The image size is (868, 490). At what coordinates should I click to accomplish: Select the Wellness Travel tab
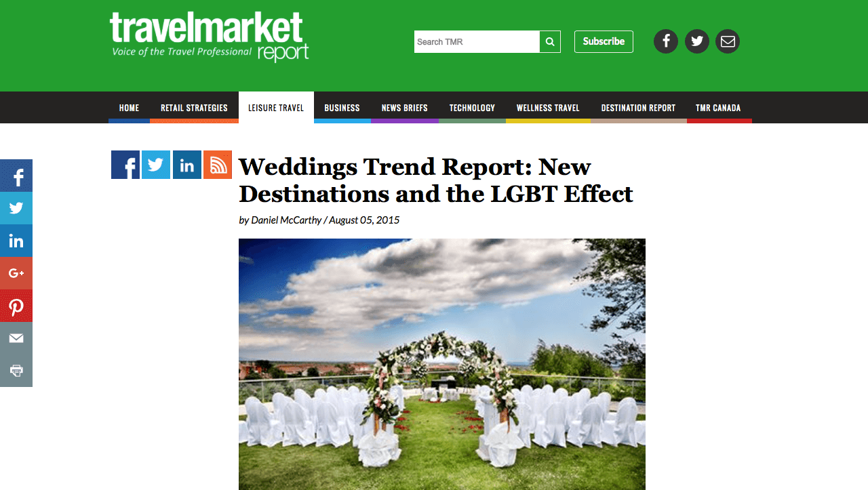(x=548, y=108)
